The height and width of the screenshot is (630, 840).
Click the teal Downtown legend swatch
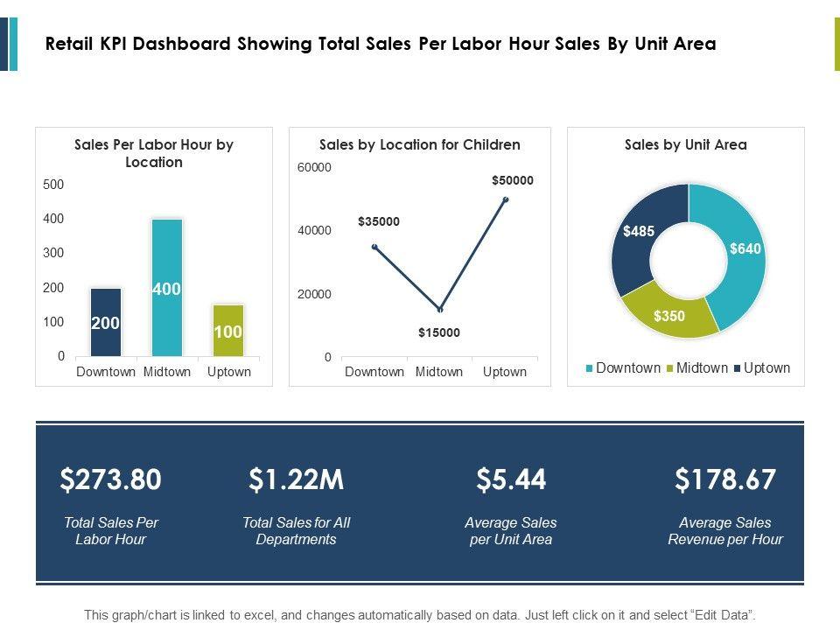(x=589, y=368)
